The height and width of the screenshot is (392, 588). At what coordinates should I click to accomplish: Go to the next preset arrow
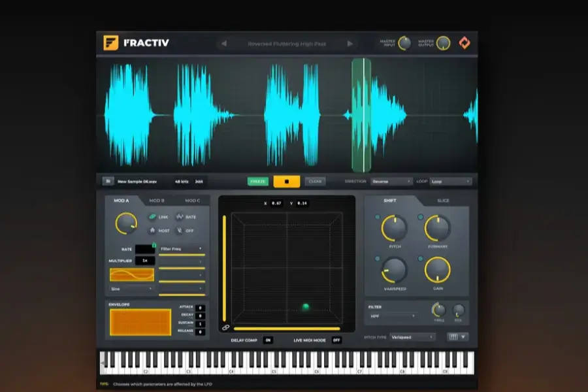(350, 44)
